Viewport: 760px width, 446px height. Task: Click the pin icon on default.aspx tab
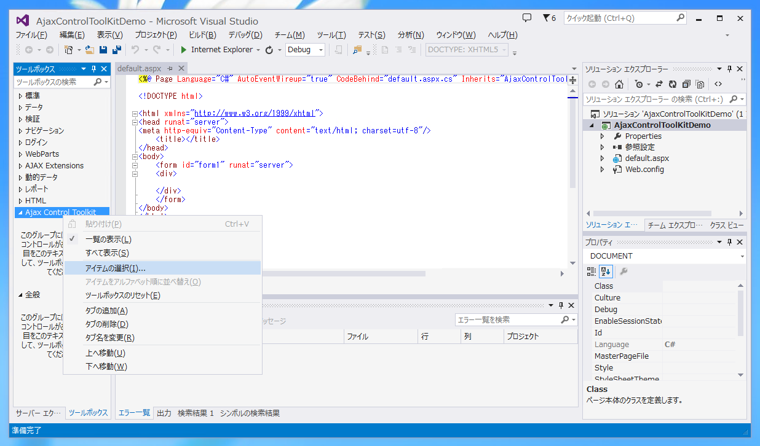click(170, 68)
